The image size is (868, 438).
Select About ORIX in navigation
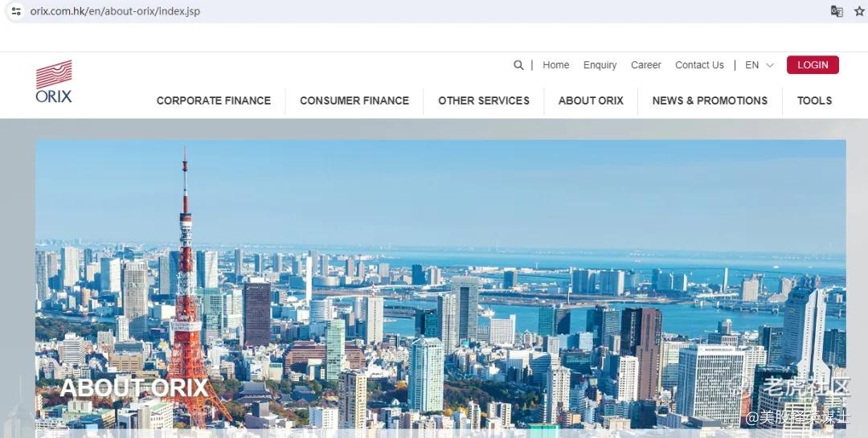point(591,100)
